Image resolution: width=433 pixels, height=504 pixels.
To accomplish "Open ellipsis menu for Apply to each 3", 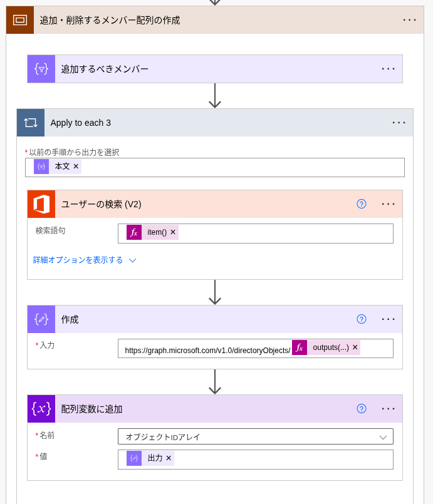I will pyautogui.click(x=399, y=123).
